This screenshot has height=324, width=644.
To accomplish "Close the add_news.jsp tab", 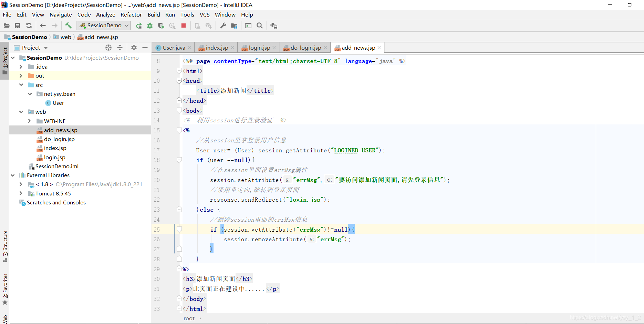I will coord(379,48).
